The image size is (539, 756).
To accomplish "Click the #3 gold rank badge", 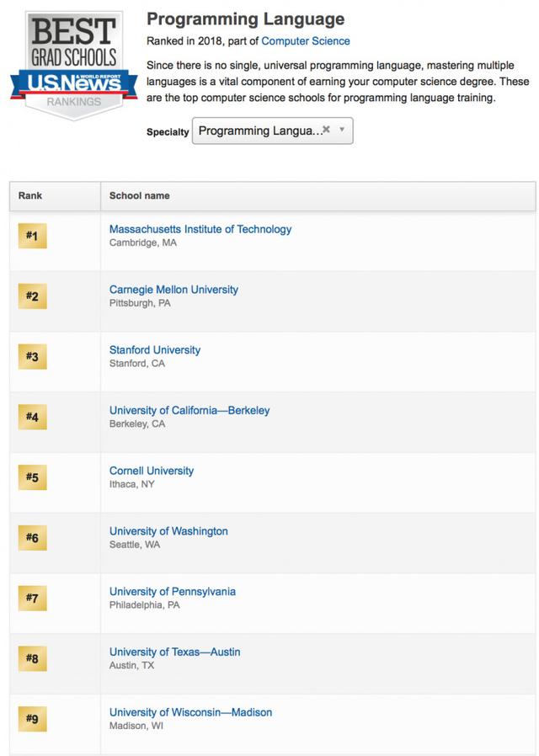I will (32, 356).
